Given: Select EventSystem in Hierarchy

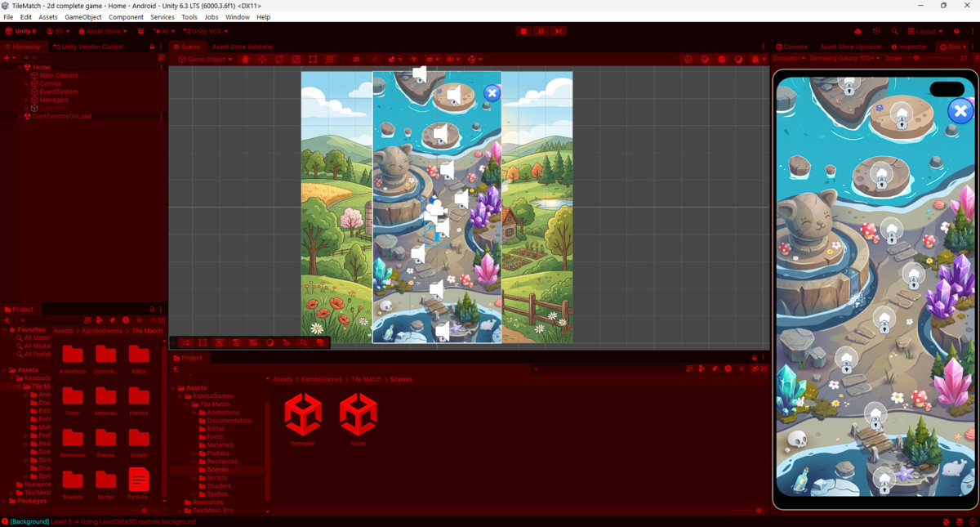Looking at the screenshot, I should coord(59,92).
